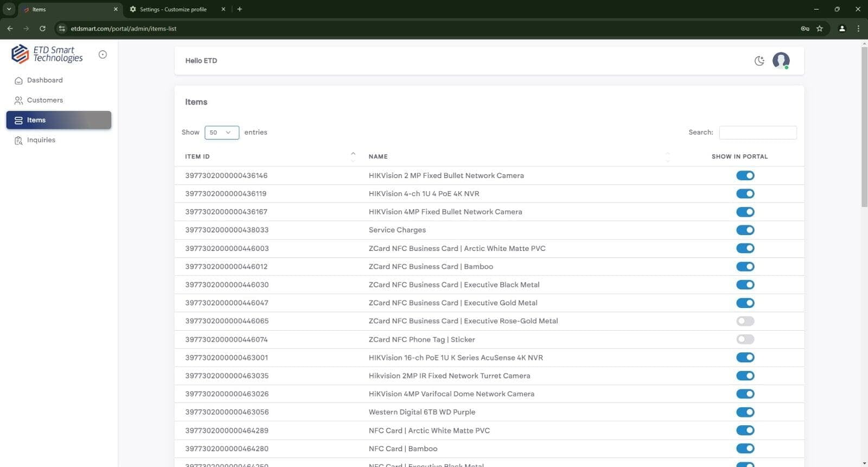The height and width of the screenshot is (467, 868).
Task: Toggle portal visibility for HIKVision 2 MP Fixed Bullet Camera
Action: coord(745,175)
